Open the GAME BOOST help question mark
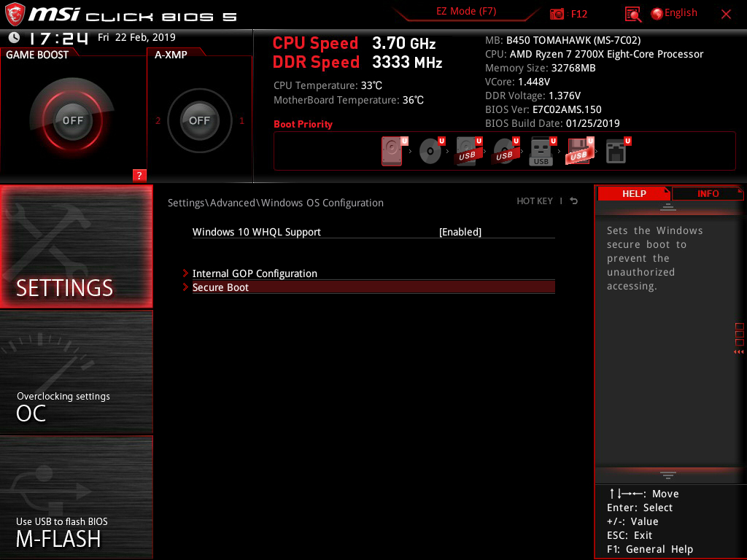Image resolution: width=747 pixels, height=560 pixels. 139,175
